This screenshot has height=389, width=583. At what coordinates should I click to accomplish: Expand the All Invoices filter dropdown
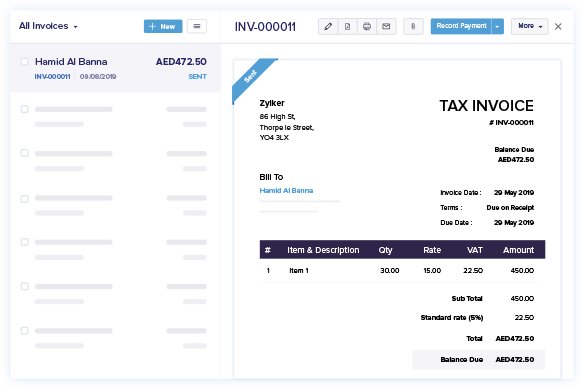click(x=48, y=26)
